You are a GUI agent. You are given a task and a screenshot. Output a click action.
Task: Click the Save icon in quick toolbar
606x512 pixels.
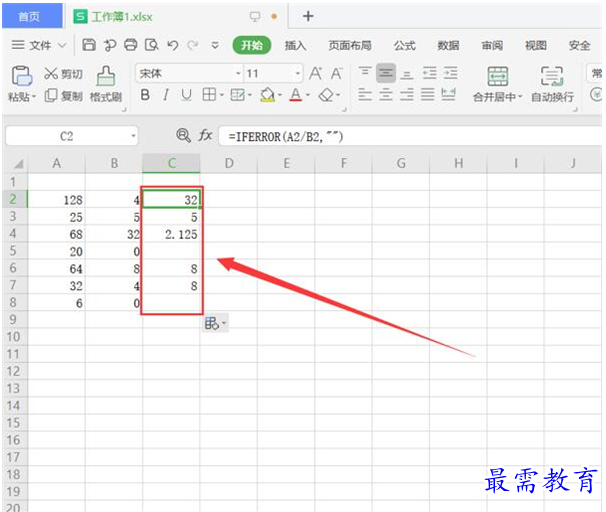[89, 45]
